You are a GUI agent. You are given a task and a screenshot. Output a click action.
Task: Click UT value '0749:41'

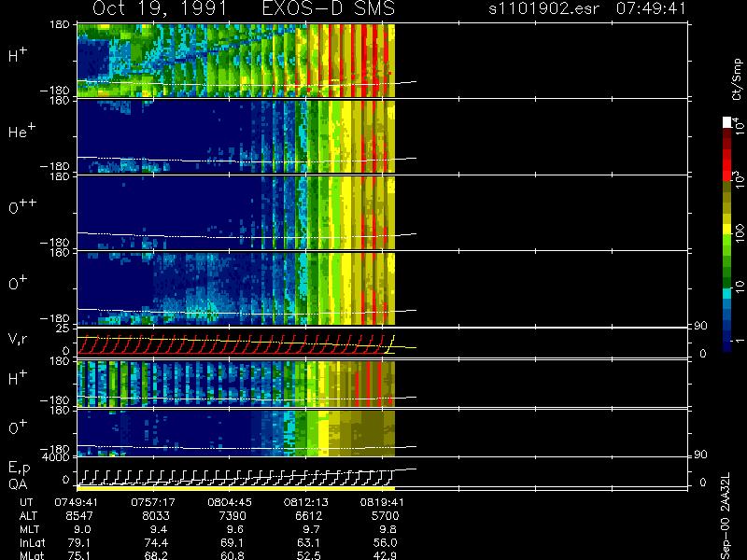click(74, 502)
